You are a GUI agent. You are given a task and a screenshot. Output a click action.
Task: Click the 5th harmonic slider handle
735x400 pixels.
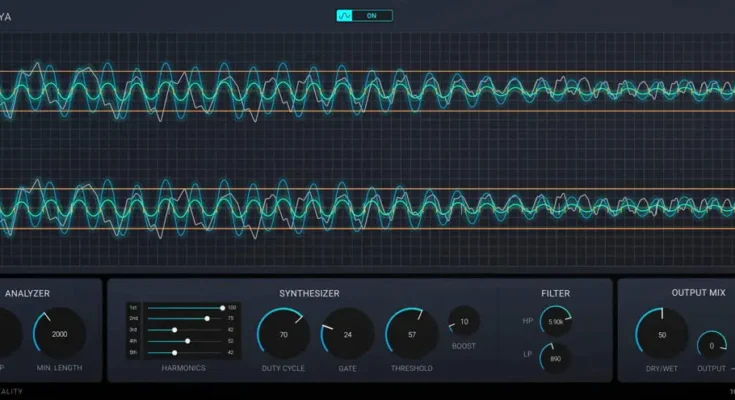pyautogui.click(x=175, y=352)
